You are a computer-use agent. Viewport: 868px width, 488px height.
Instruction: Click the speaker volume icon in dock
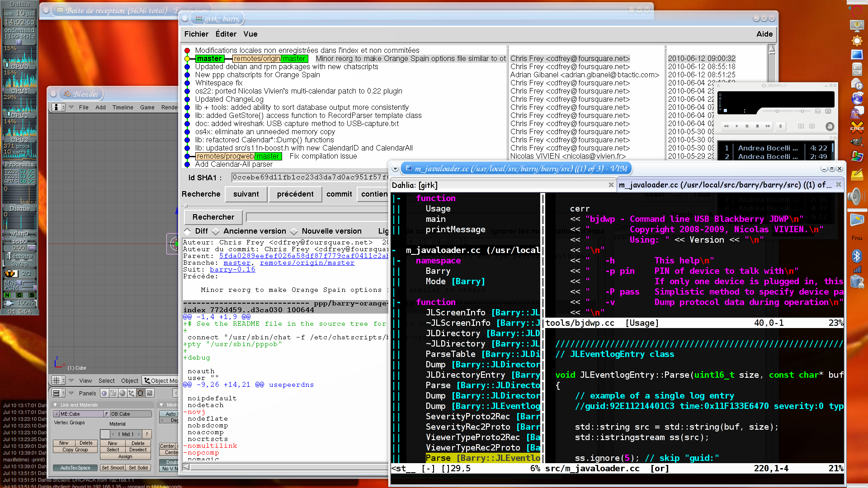(856, 197)
